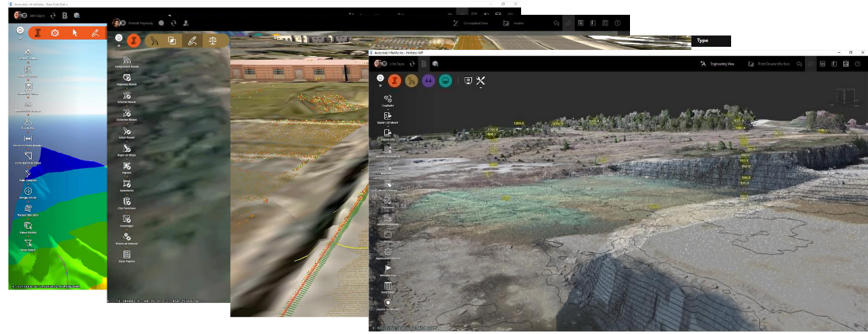The height and width of the screenshot is (334, 868).
Task: Open the PointCloudandSurface proposal dropdown
Action: [x=769, y=65]
